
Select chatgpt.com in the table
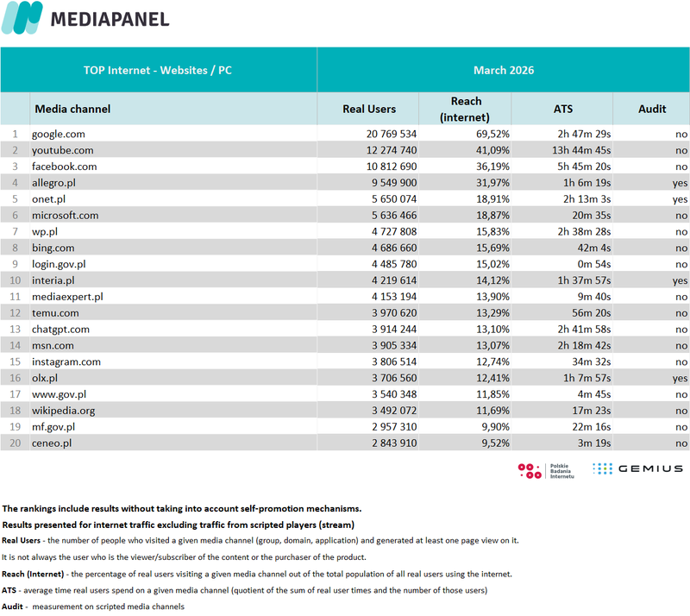(61, 329)
